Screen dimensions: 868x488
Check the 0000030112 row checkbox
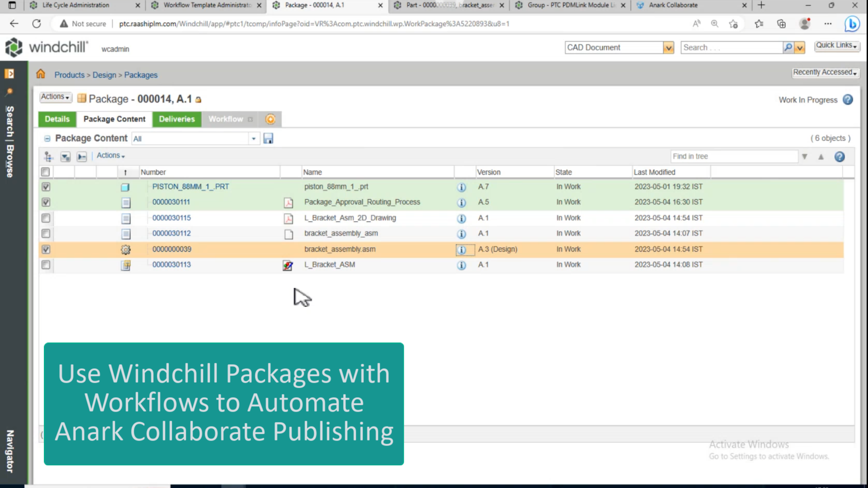click(46, 233)
